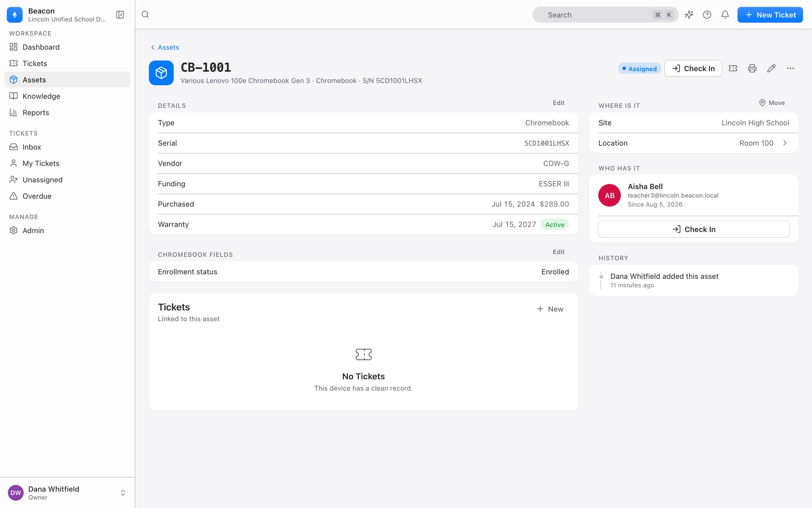Open notifications bell icon
This screenshot has height=508, width=812.
click(x=725, y=15)
